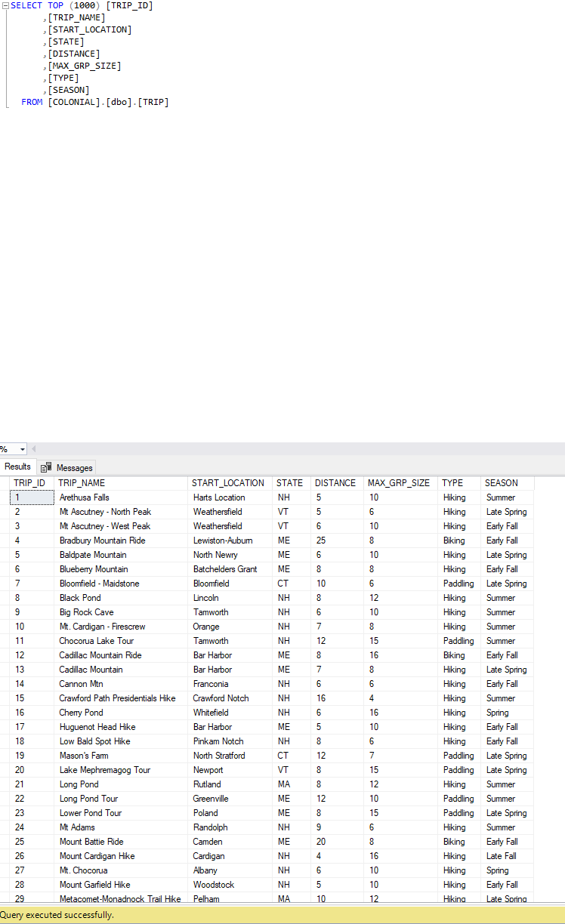Click the [COLONIAL].[dbo].[TRIP] table reference
Image resolution: width=565 pixels, height=924 pixels.
coord(108,102)
